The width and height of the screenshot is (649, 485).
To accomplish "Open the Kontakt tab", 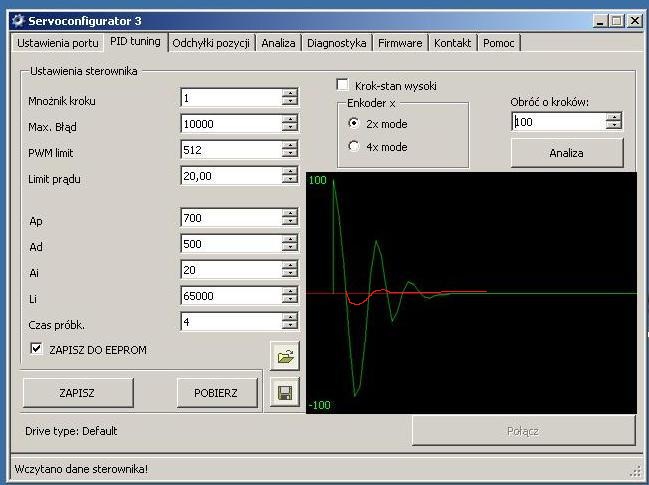I will click(x=452, y=43).
